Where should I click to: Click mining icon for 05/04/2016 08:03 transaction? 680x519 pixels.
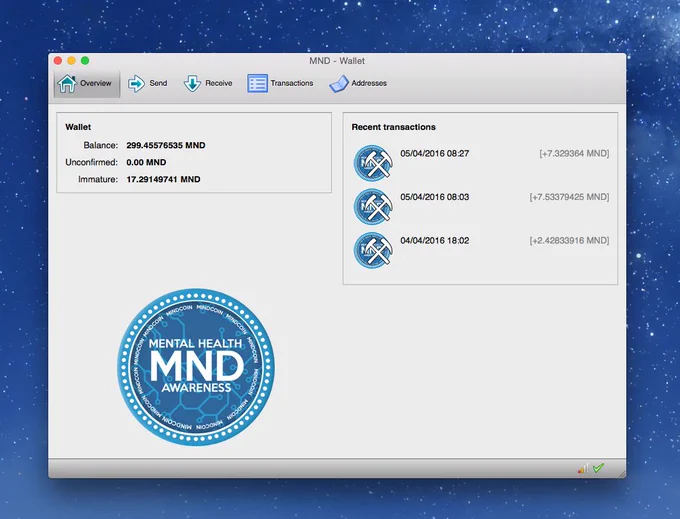click(373, 206)
